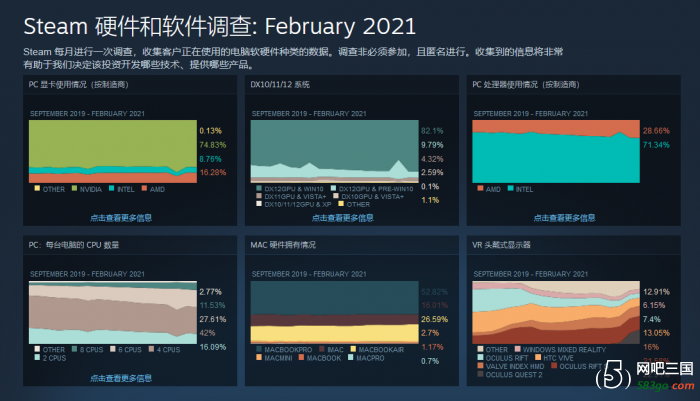Click the 8.76% value in GPU panel
Screen dimensions: 700x401
tap(210, 159)
